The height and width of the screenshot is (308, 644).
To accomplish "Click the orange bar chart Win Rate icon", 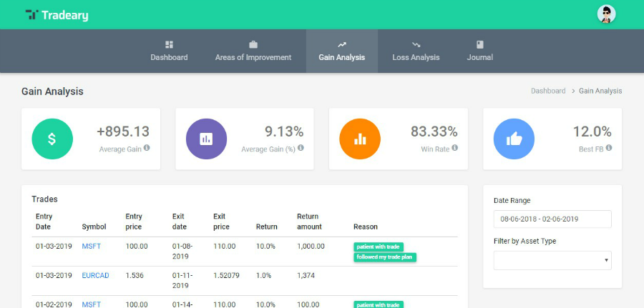I will (360, 139).
